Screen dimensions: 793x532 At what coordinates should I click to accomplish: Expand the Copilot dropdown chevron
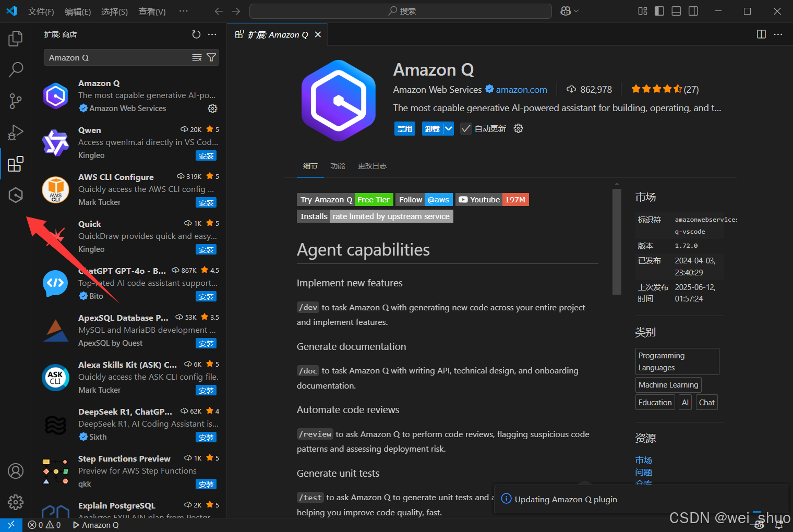coord(576,11)
